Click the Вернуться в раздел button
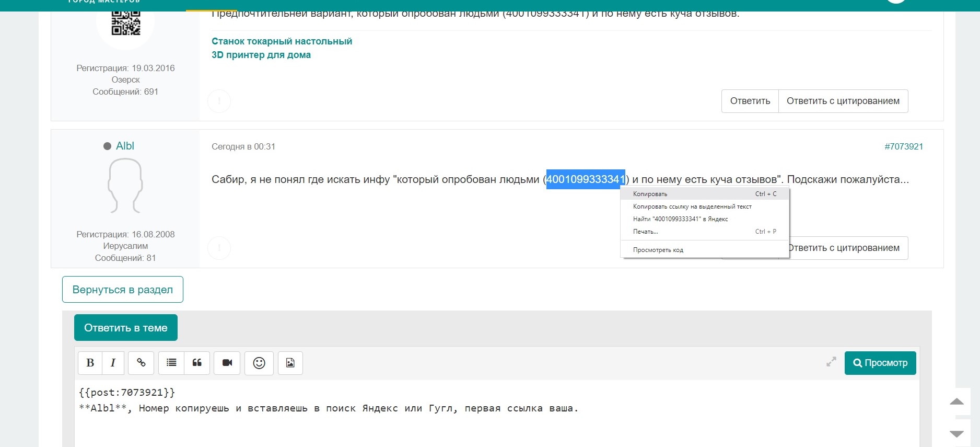 (123, 290)
